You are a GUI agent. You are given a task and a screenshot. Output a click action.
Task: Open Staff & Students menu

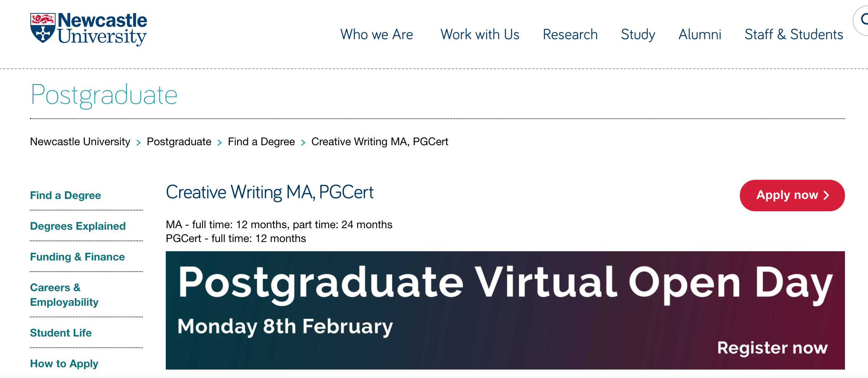coord(794,35)
